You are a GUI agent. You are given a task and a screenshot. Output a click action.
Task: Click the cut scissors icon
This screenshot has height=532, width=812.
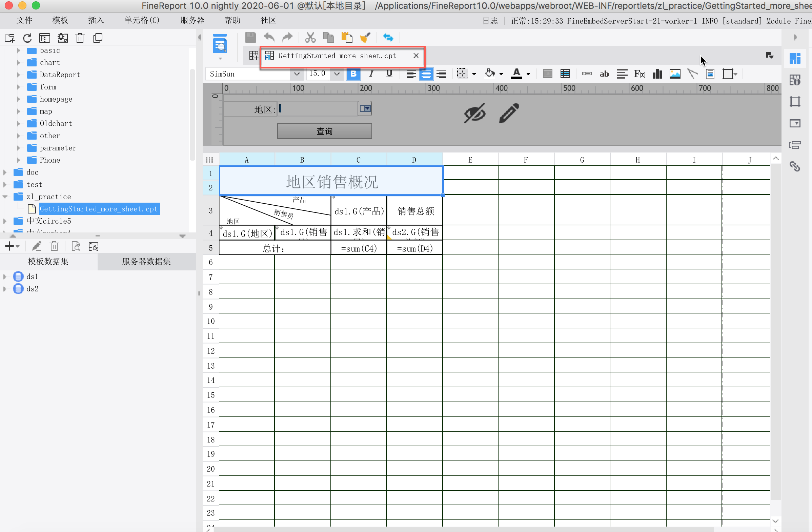[x=310, y=37]
